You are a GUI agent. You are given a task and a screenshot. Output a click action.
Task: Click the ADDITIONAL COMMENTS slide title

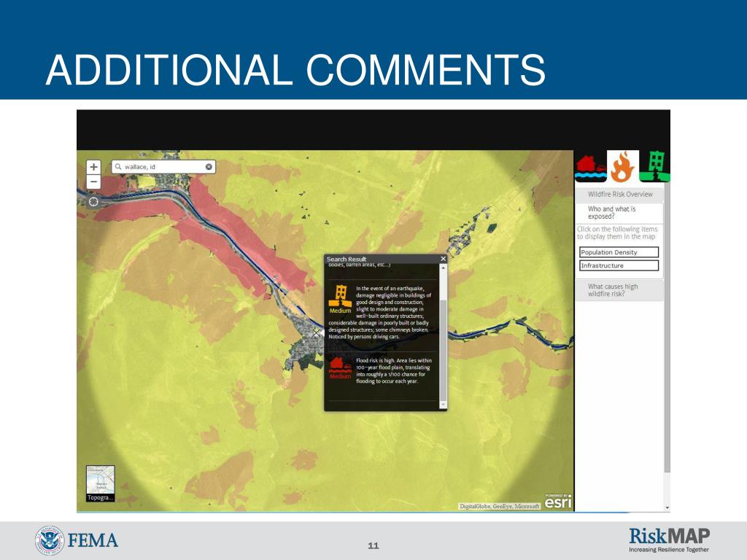(x=295, y=70)
